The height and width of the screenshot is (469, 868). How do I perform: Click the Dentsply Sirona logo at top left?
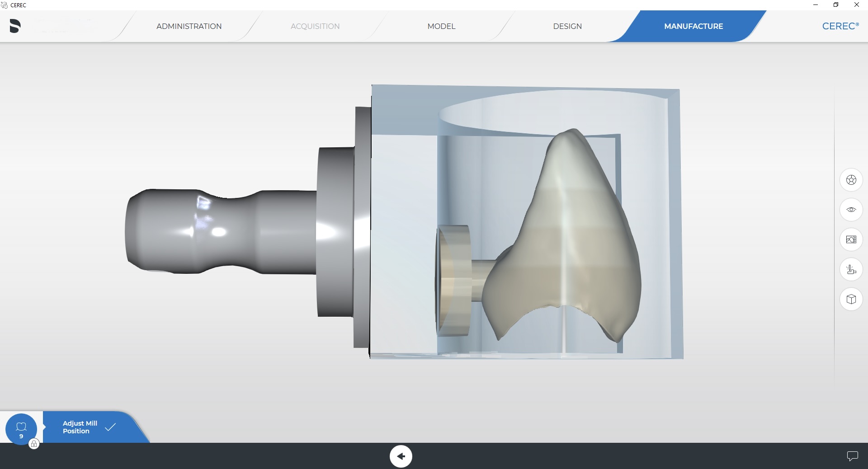coord(15,26)
